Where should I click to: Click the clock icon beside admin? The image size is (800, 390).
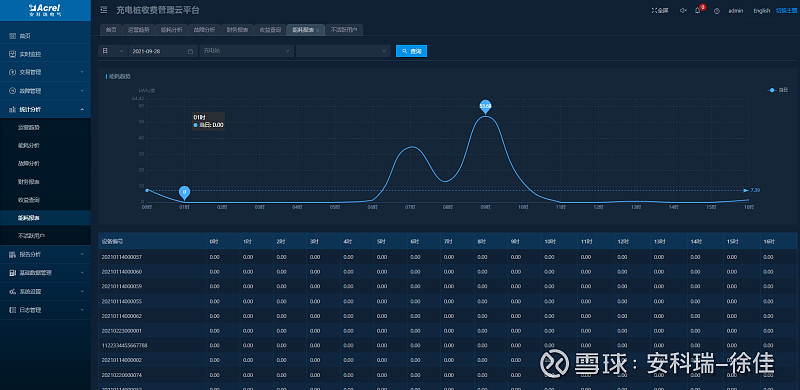click(x=717, y=11)
